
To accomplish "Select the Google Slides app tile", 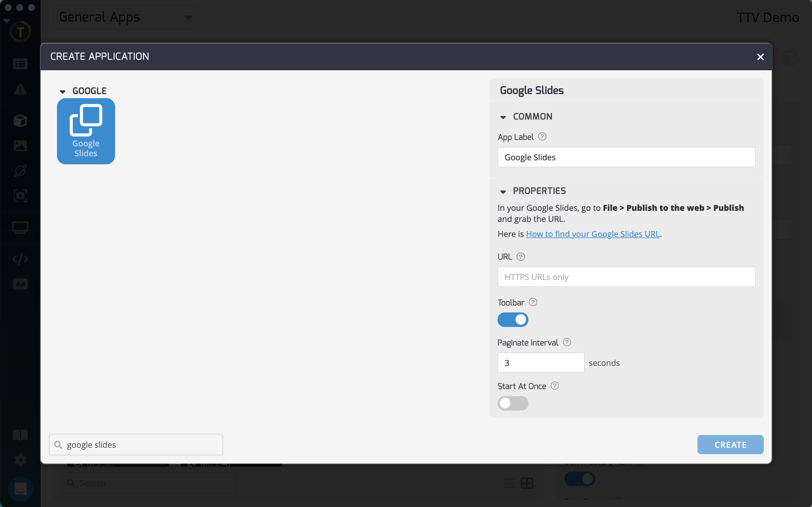I will (x=86, y=131).
